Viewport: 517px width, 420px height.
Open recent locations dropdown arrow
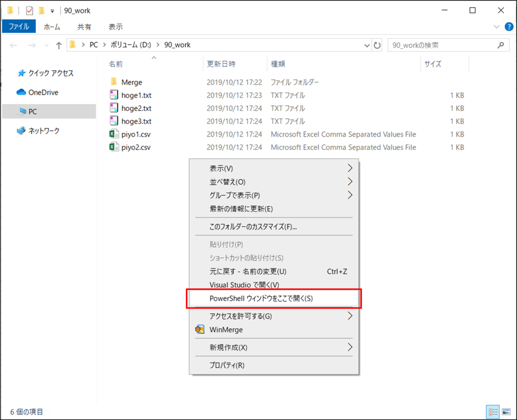coord(46,46)
